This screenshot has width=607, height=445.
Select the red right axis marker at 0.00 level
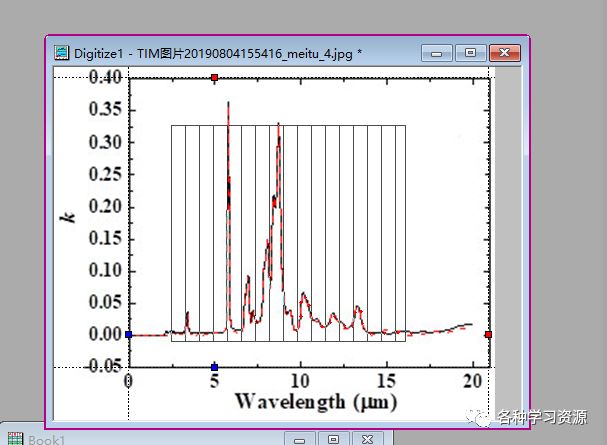coord(488,334)
